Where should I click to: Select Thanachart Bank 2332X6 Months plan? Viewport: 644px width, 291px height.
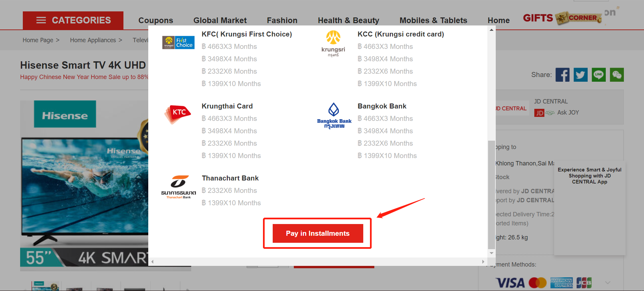(229, 191)
